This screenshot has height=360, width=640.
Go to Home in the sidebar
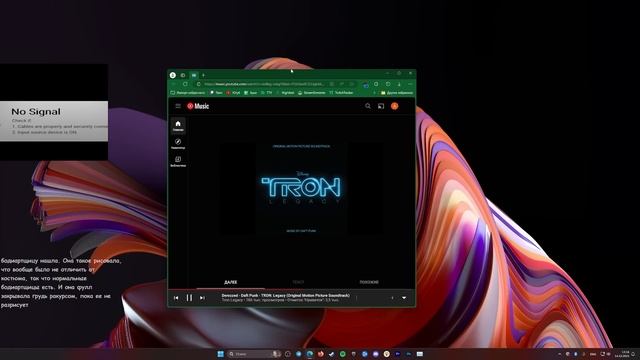(178, 126)
